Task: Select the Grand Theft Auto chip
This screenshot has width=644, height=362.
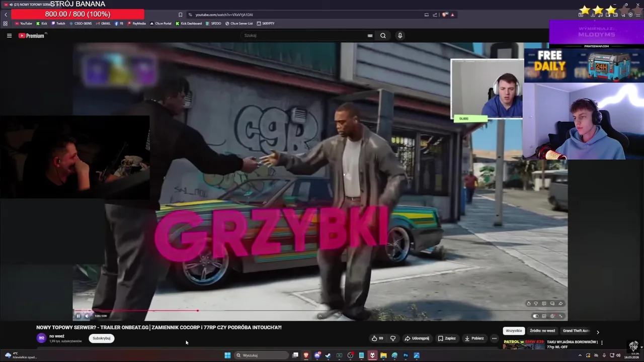Action: coord(576,331)
